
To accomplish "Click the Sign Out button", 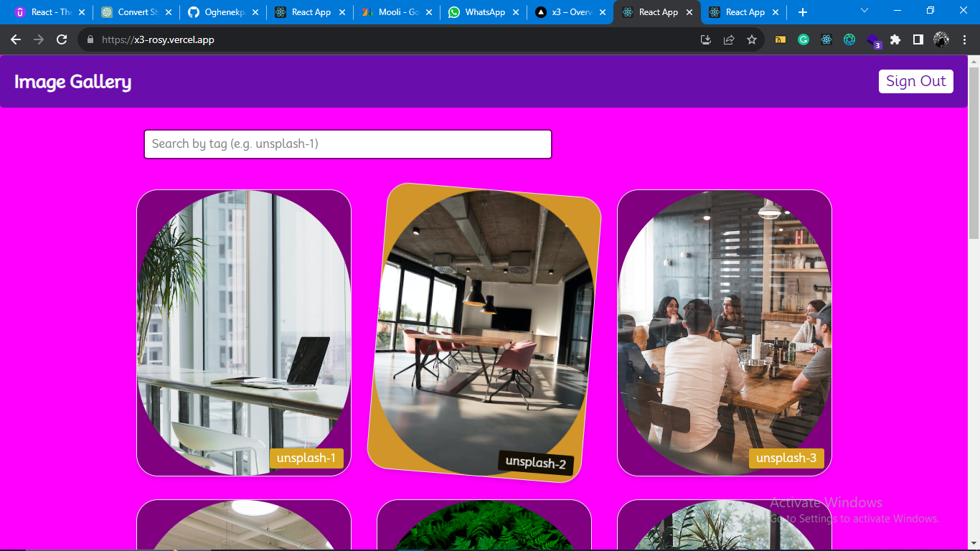I will (916, 81).
